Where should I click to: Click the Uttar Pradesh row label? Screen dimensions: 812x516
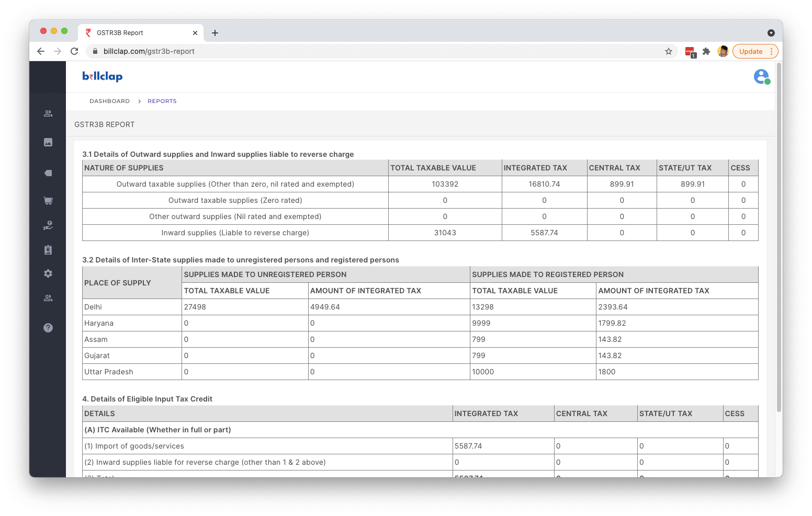click(109, 372)
